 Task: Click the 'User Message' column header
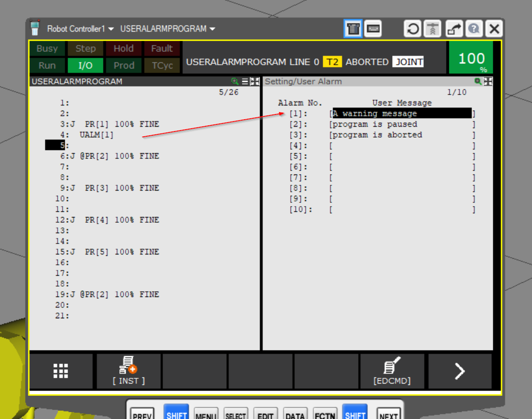click(x=402, y=103)
